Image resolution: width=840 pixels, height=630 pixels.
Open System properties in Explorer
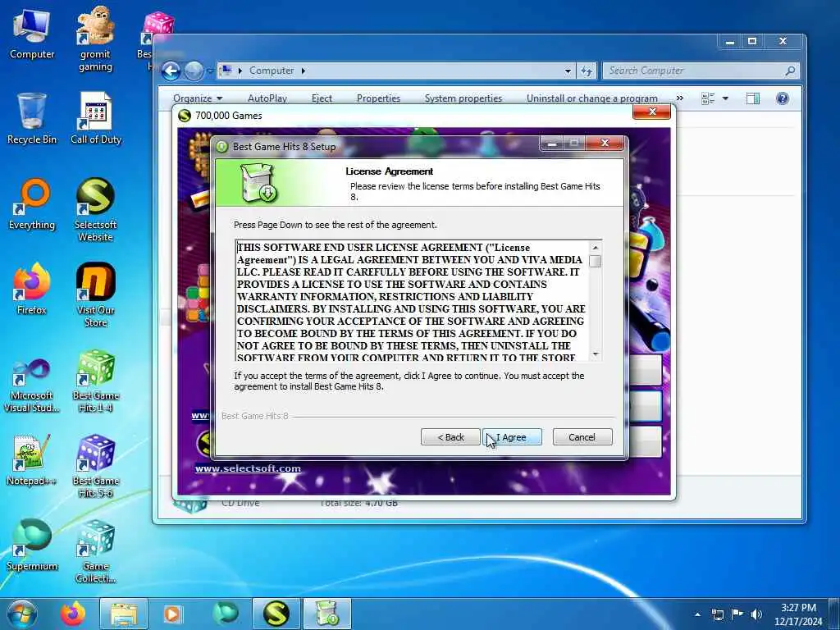(463, 98)
